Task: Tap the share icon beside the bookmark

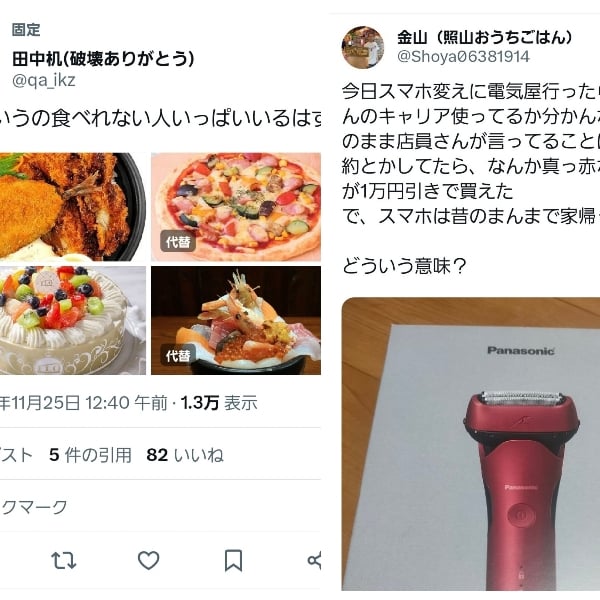Action: click(314, 561)
